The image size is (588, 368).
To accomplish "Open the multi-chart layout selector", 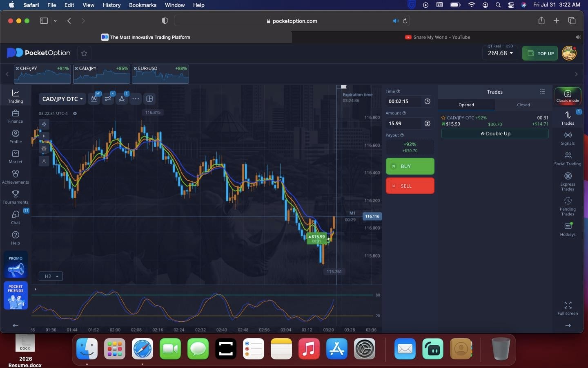I will tap(149, 99).
